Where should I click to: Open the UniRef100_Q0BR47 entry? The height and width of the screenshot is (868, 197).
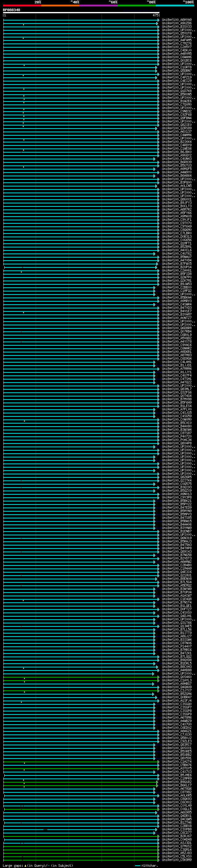[x=177, y=697]
